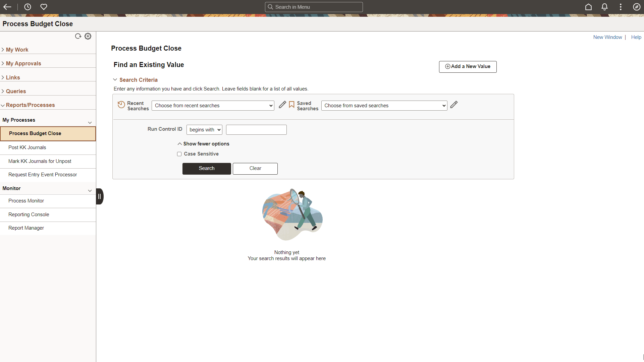Click the Recent History clock icon
This screenshot has width=644, height=362.
(28, 7)
